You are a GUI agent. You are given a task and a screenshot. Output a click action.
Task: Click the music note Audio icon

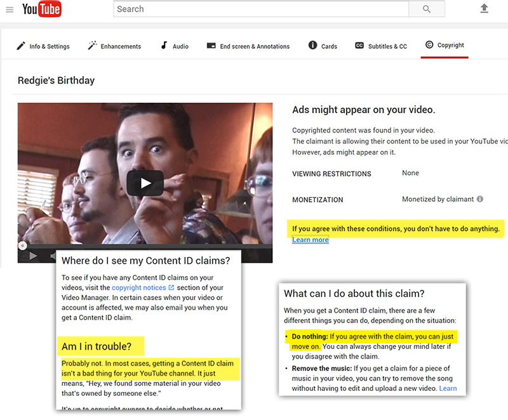click(164, 45)
